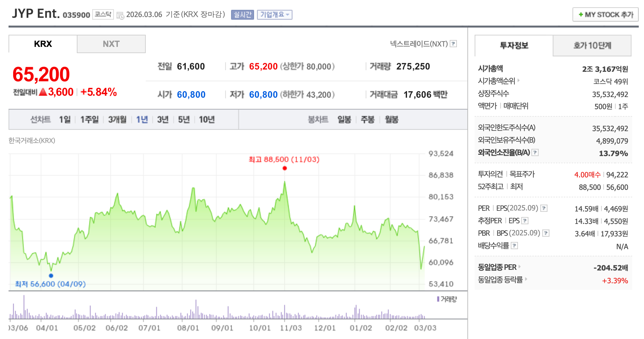Image resolution: width=644 pixels, height=339 pixels.
Task: Click the 상장주식수 value 35,532,492
Action: click(x=610, y=94)
